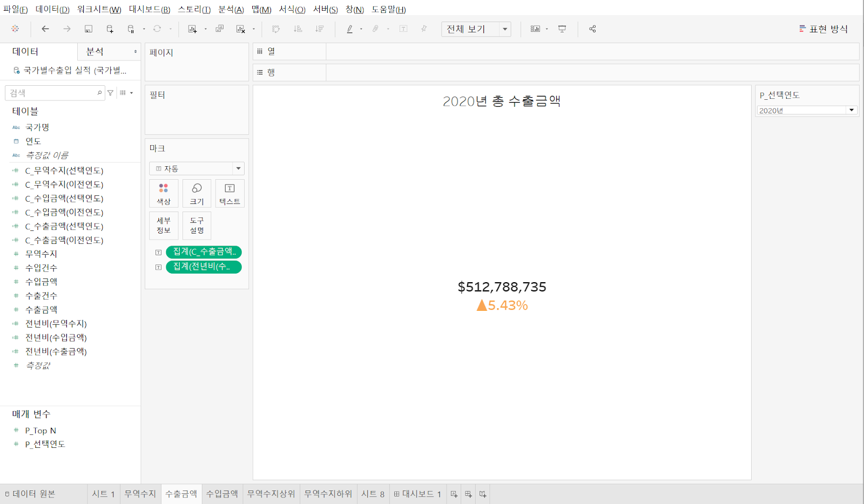Select the 연도 field
864x504 pixels.
coord(33,141)
